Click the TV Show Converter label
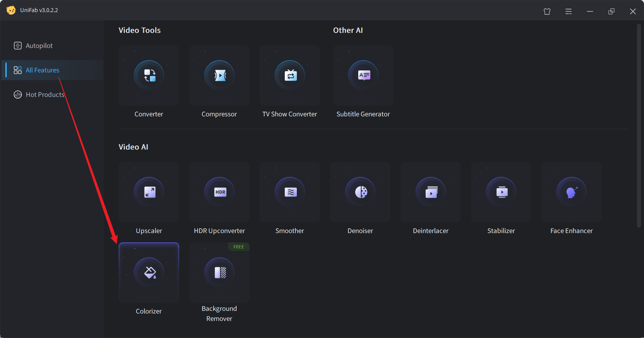The width and height of the screenshot is (644, 338). 290,114
